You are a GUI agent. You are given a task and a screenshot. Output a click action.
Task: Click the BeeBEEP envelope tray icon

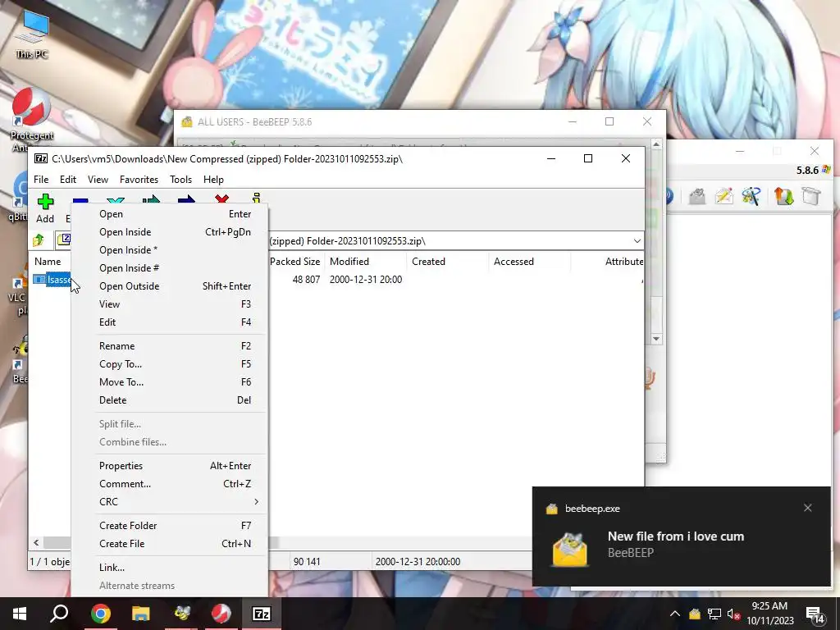point(694,614)
